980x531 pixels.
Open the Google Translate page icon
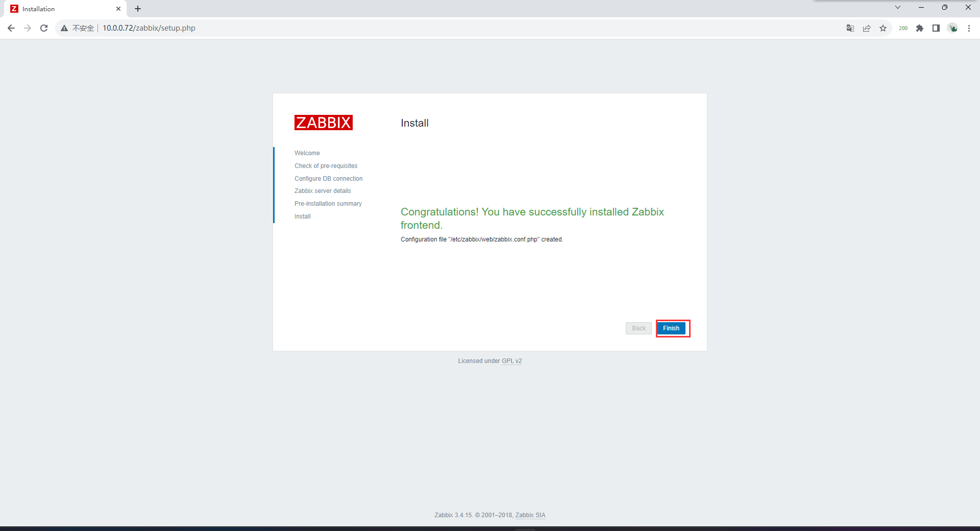[850, 28]
